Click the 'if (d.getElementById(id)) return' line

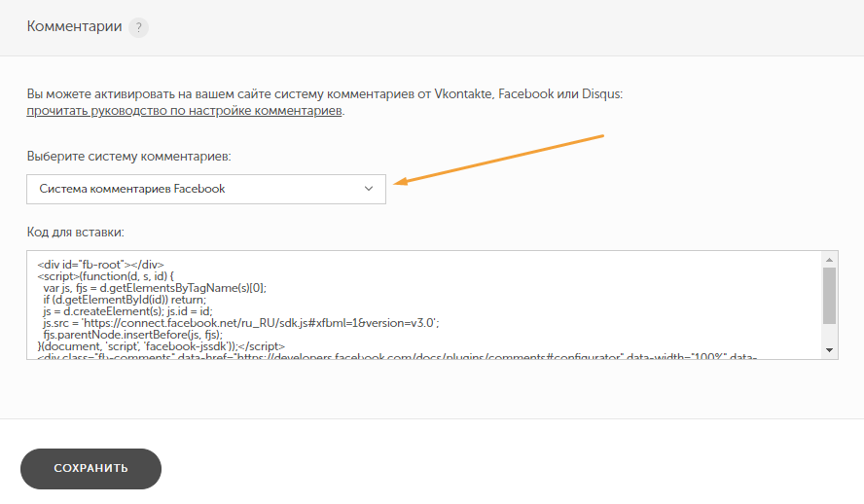point(131,299)
